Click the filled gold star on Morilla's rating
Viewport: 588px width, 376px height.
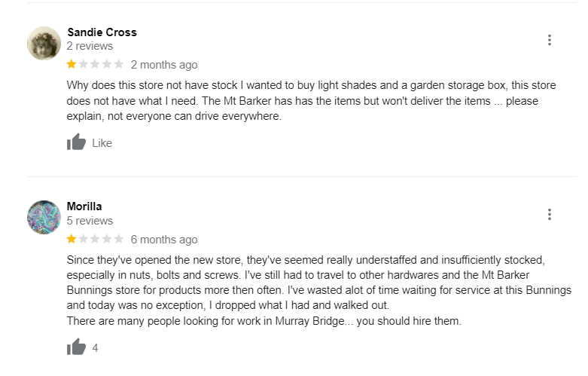coord(72,240)
